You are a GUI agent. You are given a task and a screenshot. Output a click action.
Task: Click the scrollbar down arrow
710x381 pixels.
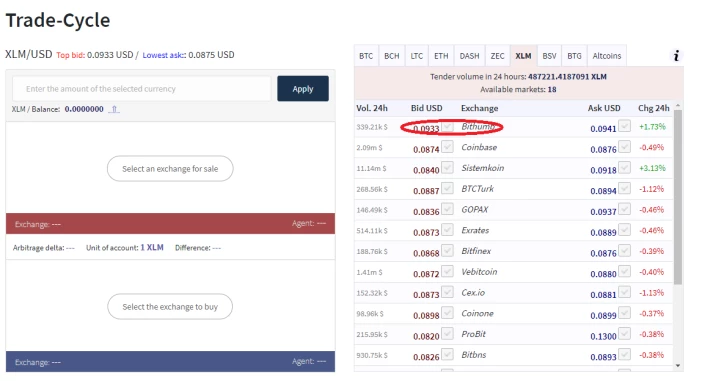[x=678, y=365]
